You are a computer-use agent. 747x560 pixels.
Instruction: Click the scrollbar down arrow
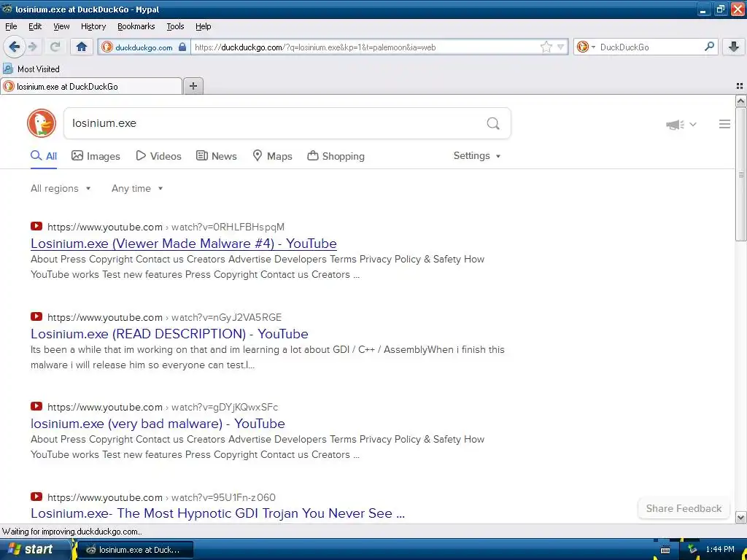click(x=740, y=518)
